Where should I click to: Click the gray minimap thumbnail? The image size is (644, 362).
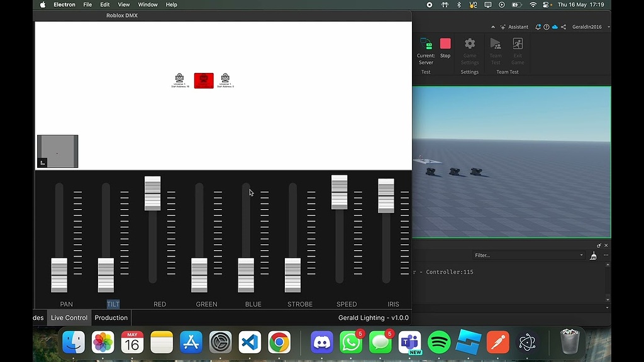tap(58, 151)
